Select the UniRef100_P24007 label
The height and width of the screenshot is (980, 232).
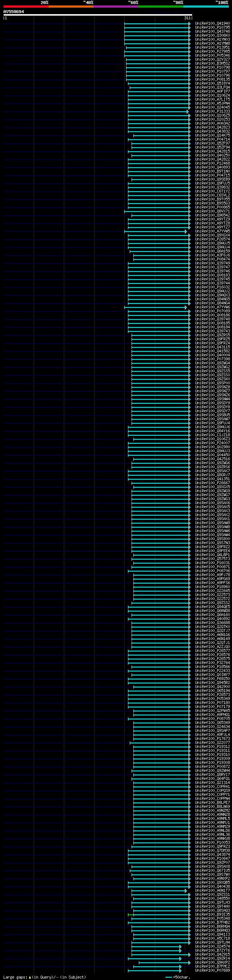tap(212, 443)
